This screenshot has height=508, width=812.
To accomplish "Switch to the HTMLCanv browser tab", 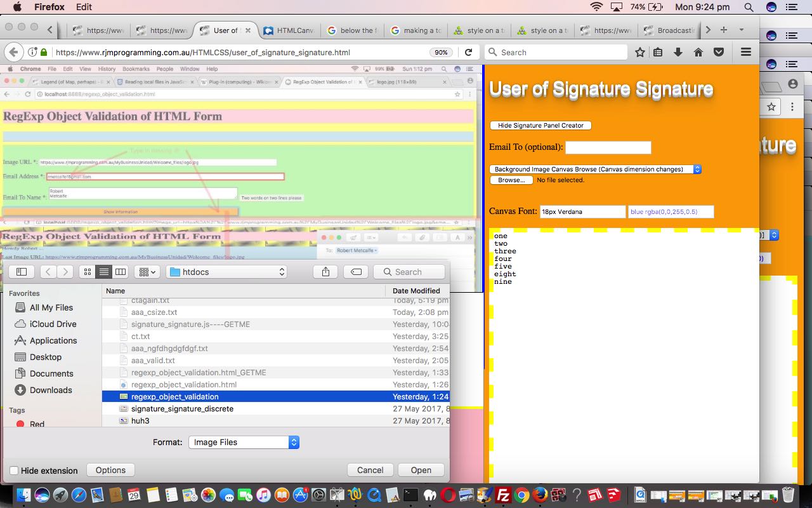I will (289, 30).
